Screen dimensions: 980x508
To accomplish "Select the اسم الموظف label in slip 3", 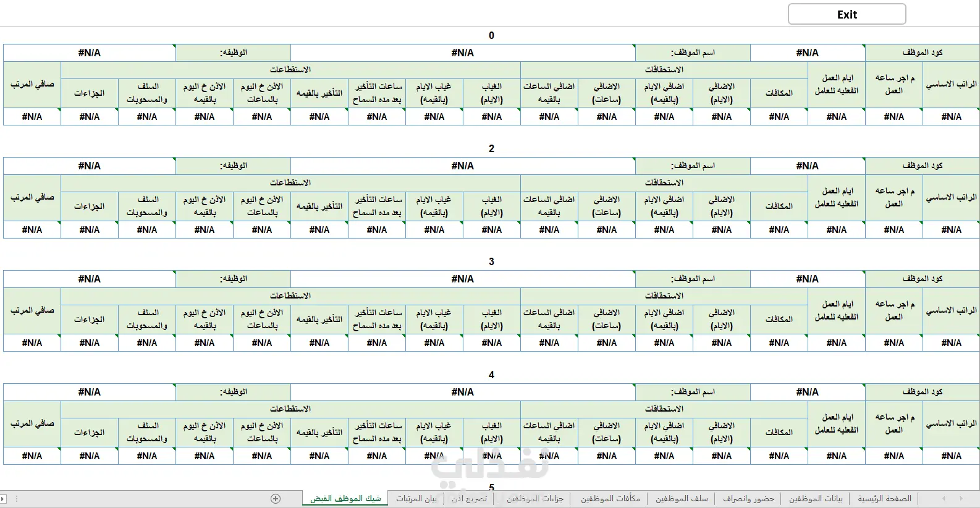I will coord(693,279).
